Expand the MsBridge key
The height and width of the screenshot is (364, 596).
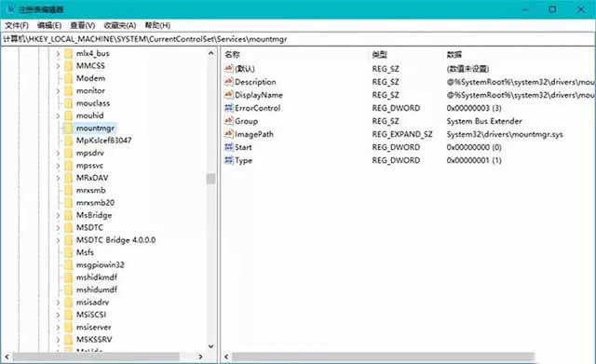(x=58, y=215)
